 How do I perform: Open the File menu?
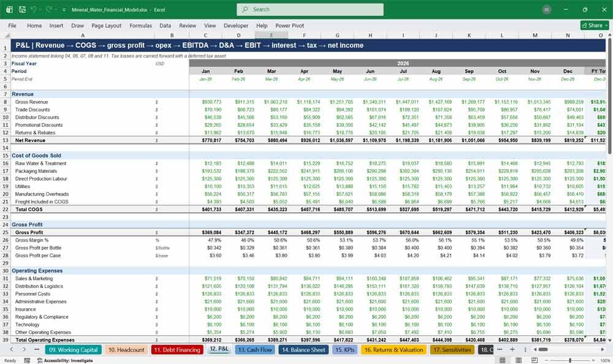(x=12, y=25)
